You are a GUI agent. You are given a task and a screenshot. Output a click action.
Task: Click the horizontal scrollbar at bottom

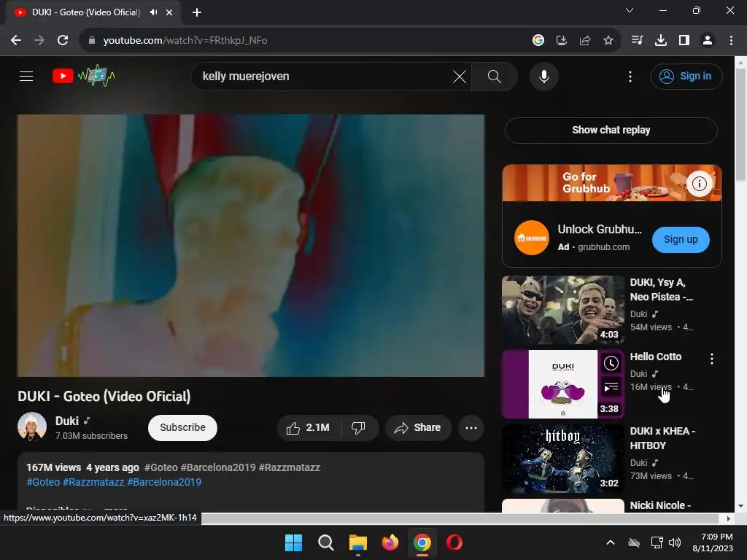tap(460, 518)
